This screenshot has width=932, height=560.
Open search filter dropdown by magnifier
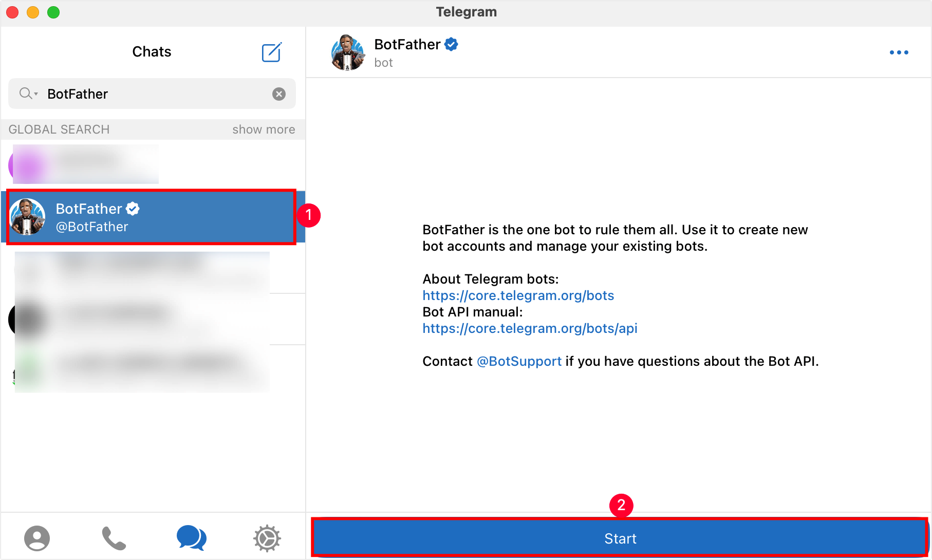point(28,94)
